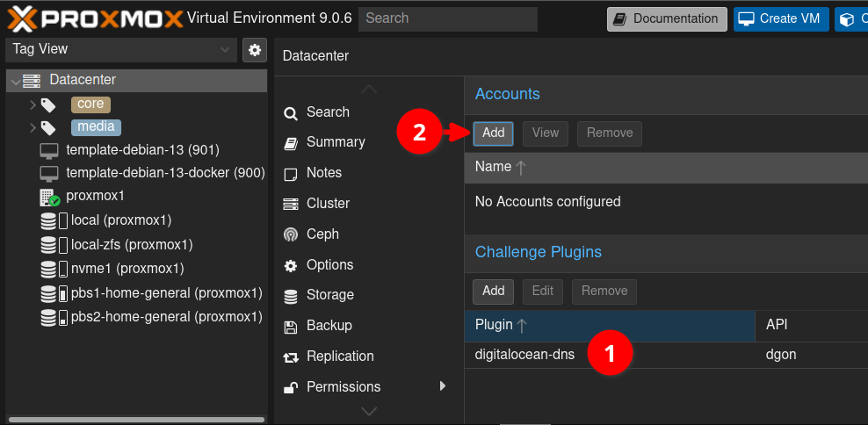868x425 pixels.
Task: Select template-debian-13-docker (900) monitor icon
Action: click(49, 174)
